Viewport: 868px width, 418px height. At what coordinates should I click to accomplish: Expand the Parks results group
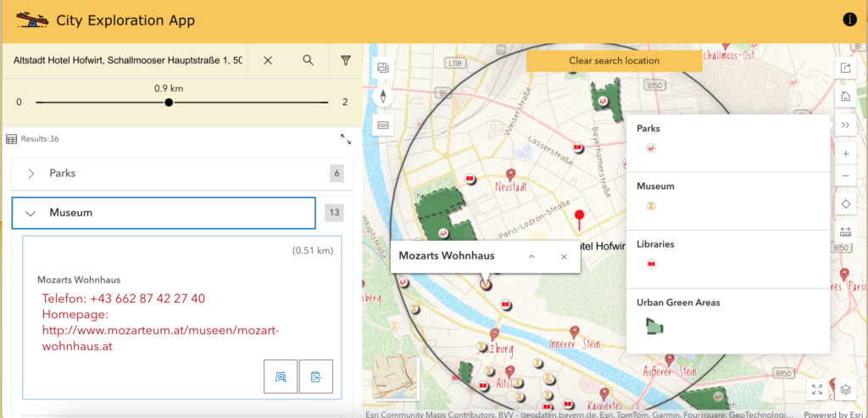point(31,174)
